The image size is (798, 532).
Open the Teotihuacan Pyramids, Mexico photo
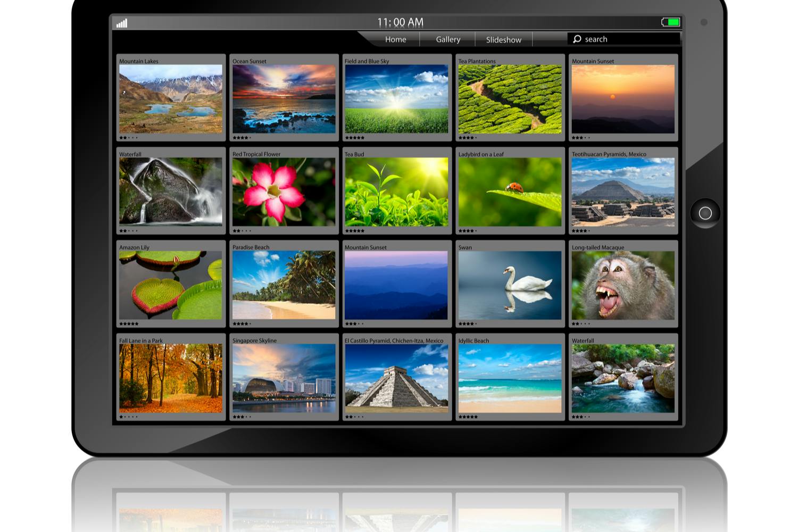coord(622,192)
